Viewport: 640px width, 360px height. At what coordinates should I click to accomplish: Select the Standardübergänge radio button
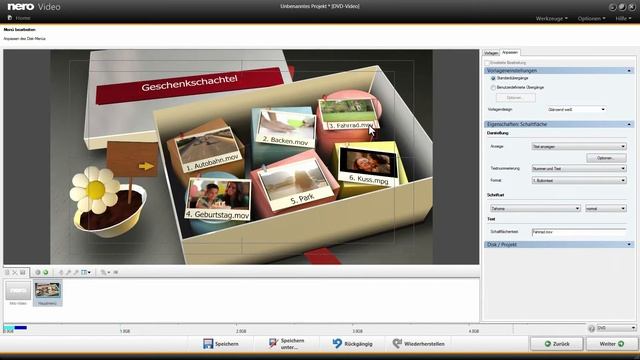coord(493,78)
